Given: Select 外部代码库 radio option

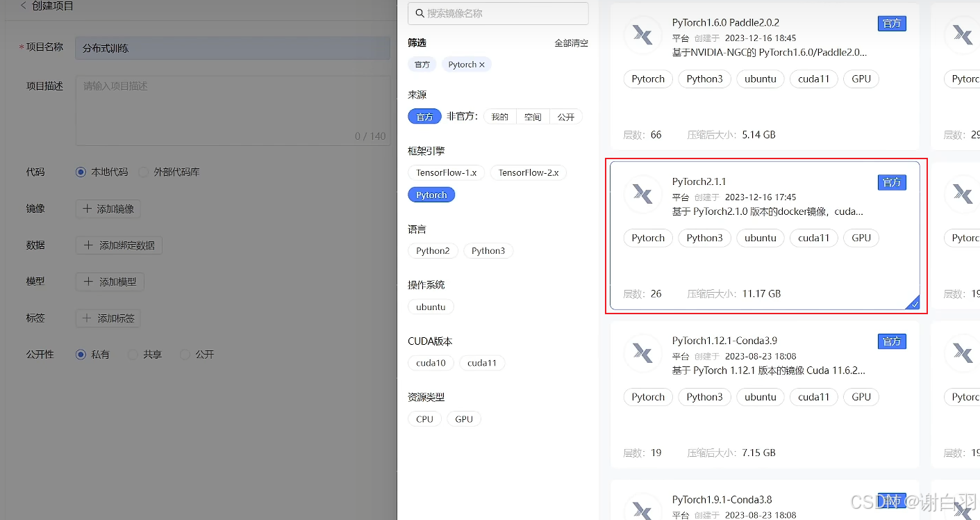Looking at the screenshot, I should 143,172.
